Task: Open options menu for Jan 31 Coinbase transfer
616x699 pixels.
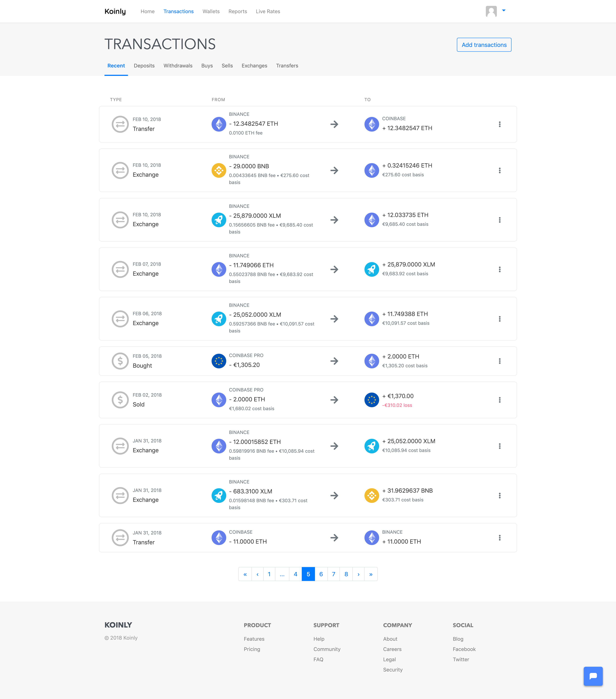Action: pos(499,538)
